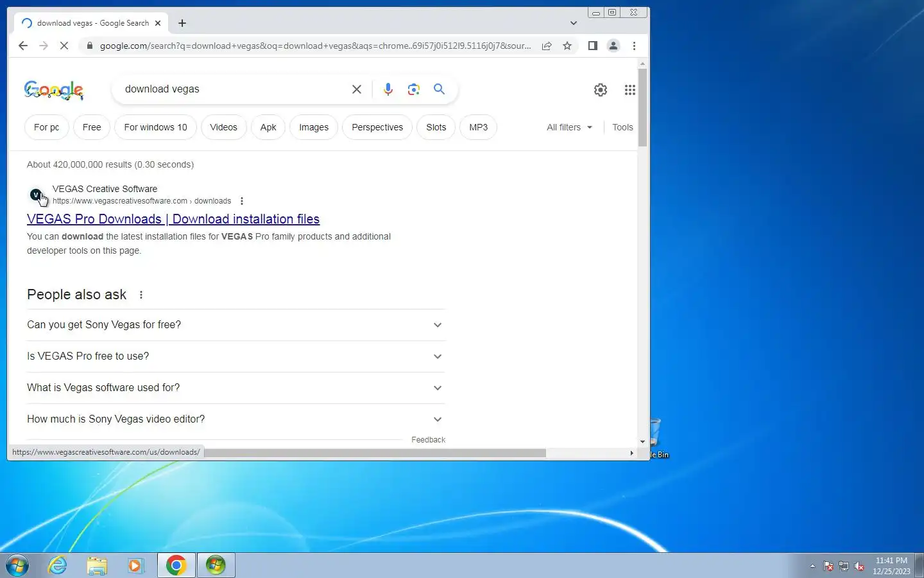Open Chrome side panel
924x578 pixels.
tap(593, 46)
